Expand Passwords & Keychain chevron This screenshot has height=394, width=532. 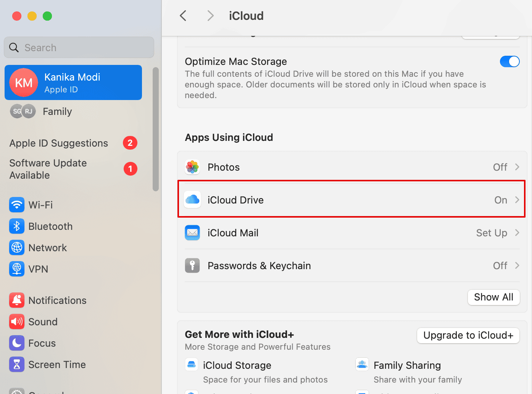pos(517,266)
